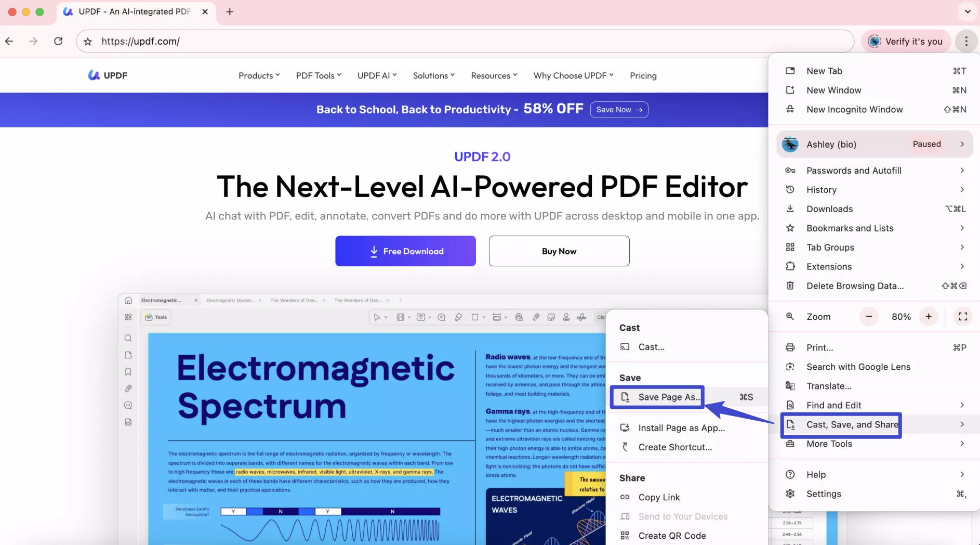Click the Save Now banner button
The width and height of the screenshot is (980, 545).
click(x=619, y=110)
